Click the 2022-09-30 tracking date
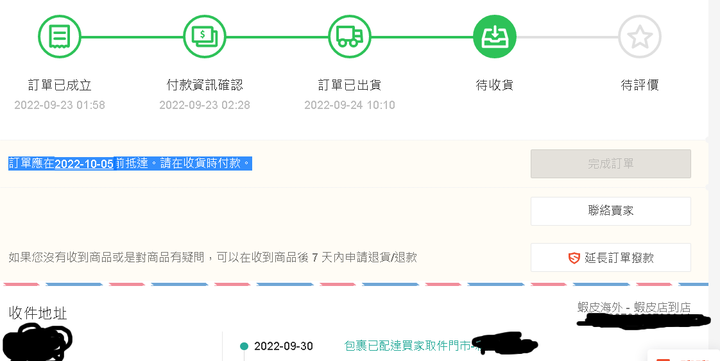 click(x=283, y=346)
